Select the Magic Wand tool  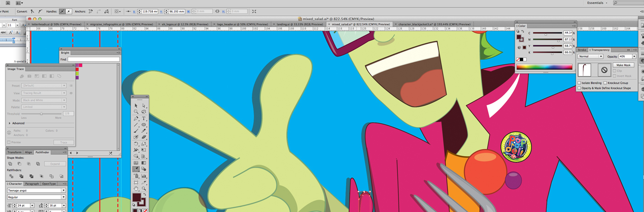pos(136,112)
